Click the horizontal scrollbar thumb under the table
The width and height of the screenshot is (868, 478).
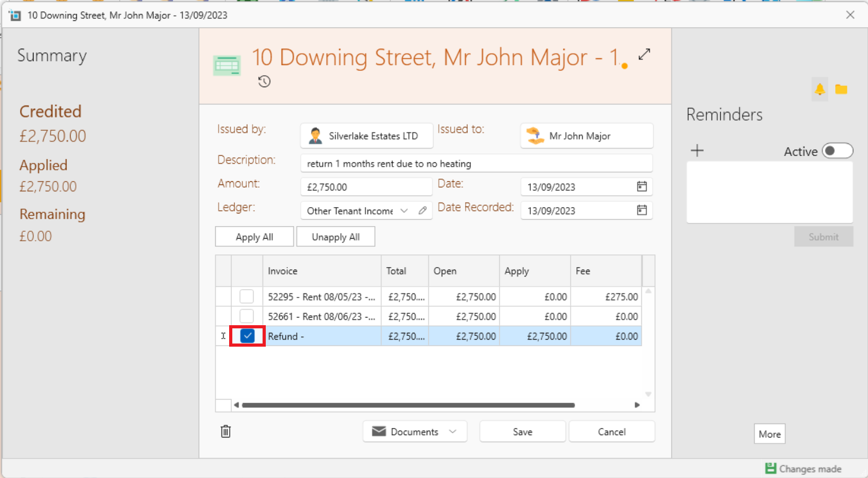[x=408, y=405]
